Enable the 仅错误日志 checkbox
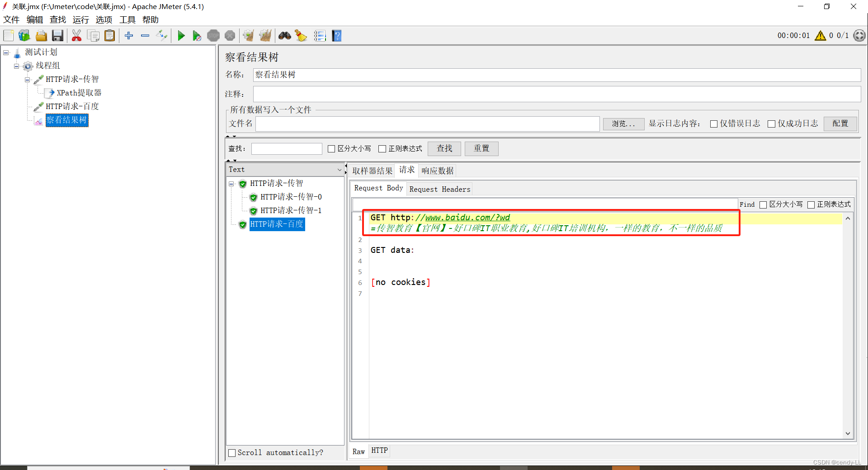The height and width of the screenshot is (470, 868). pyautogui.click(x=714, y=123)
